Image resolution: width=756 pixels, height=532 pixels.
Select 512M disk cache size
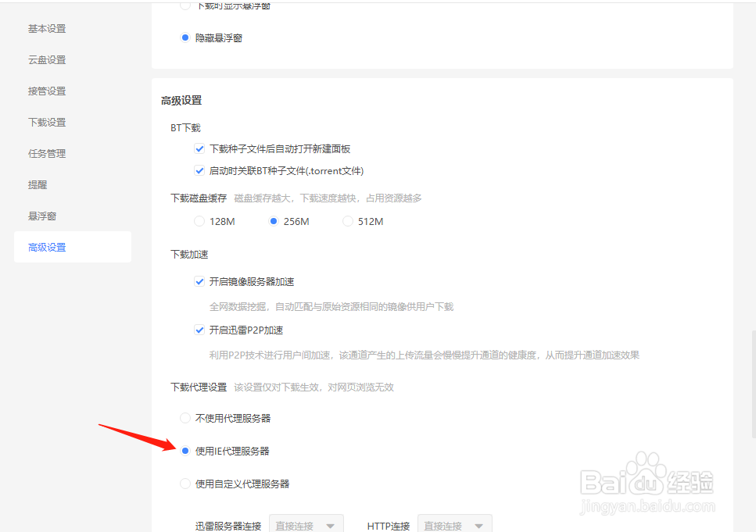[347, 221]
